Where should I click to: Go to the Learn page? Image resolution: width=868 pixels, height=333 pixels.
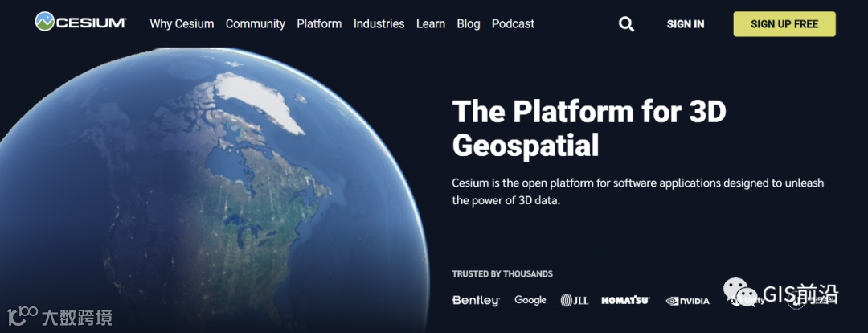[431, 24]
